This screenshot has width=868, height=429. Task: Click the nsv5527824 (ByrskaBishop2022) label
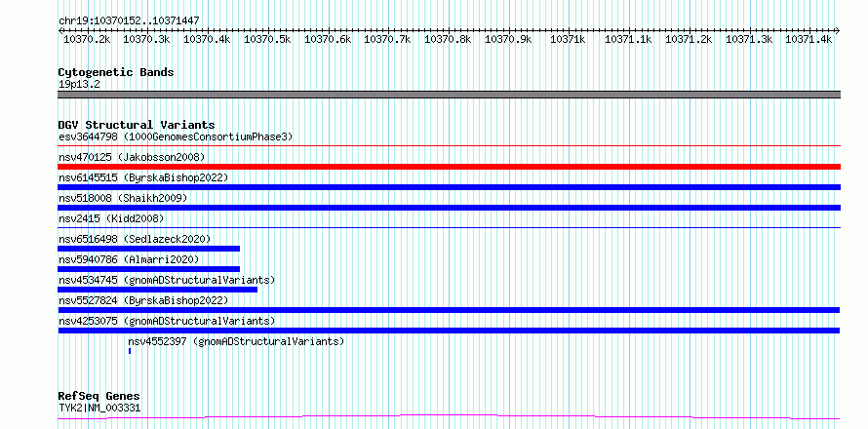point(143,300)
